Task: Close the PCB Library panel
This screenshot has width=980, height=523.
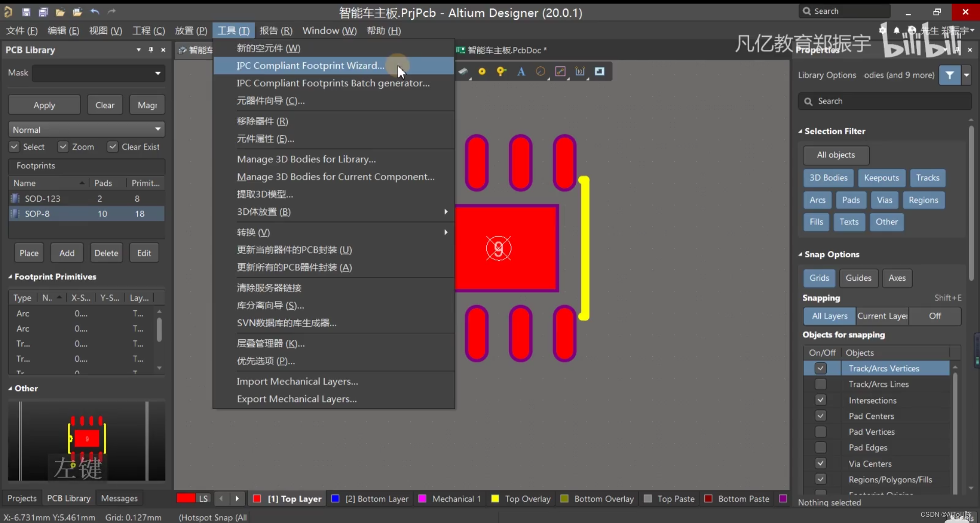Action: click(x=163, y=49)
